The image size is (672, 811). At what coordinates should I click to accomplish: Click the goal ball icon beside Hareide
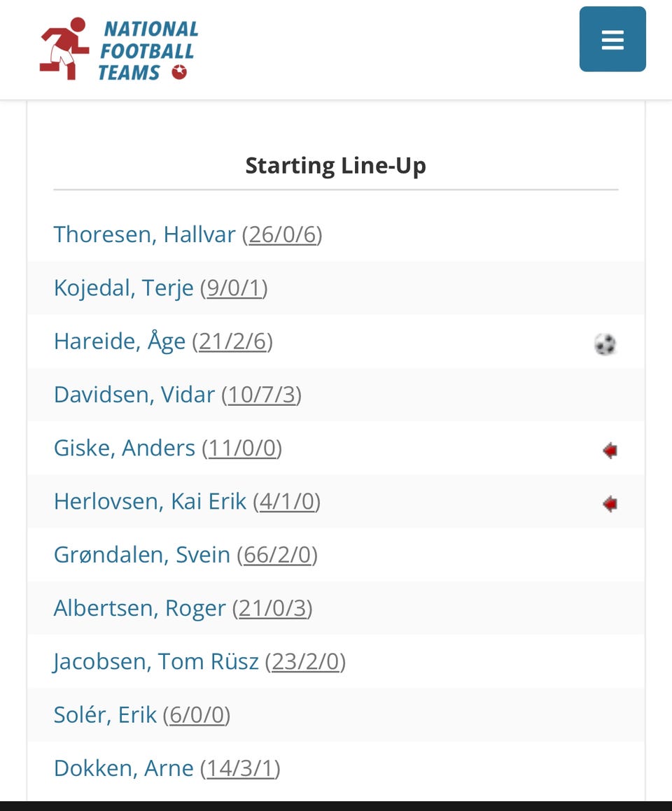605,344
